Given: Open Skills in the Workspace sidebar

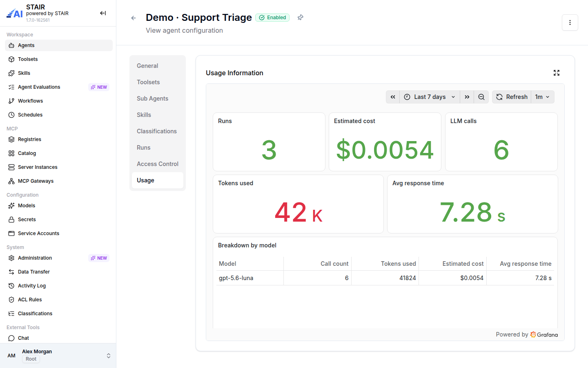Looking at the screenshot, I should (x=59, y=73).
